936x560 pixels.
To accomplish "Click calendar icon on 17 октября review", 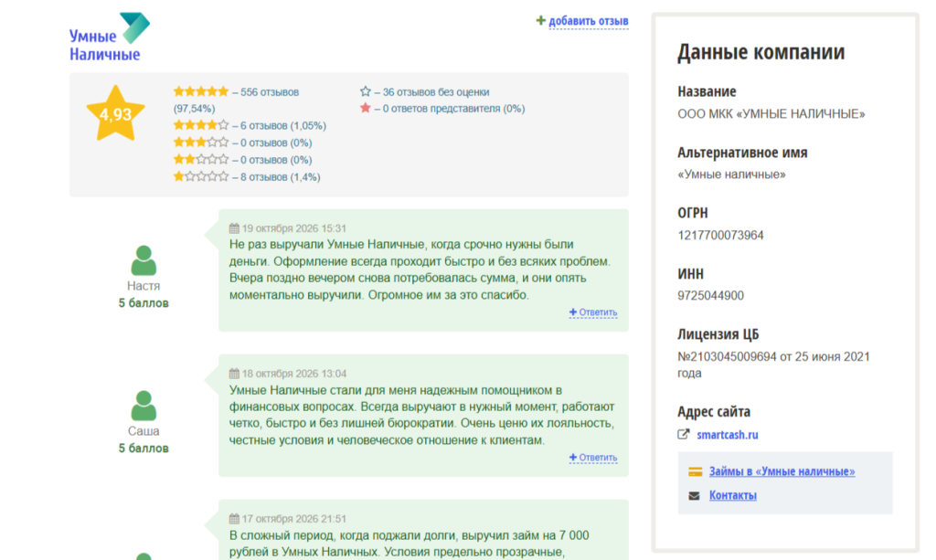I will pos(234,519).
